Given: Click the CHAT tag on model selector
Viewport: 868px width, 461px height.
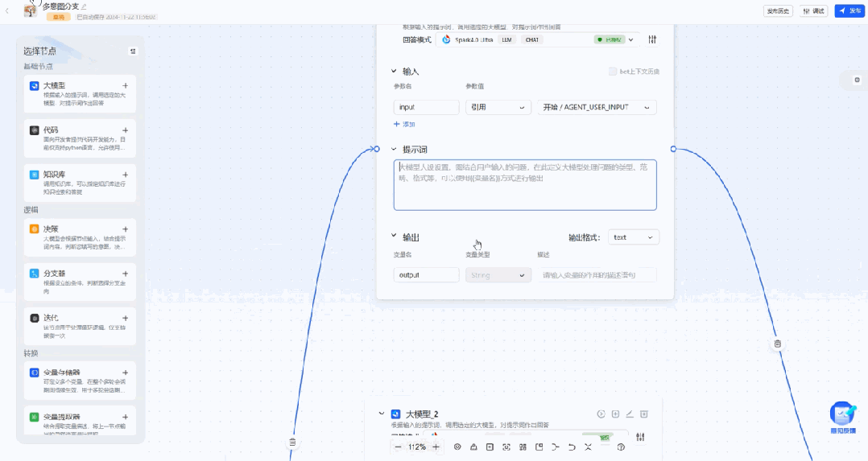Looking at the screenshot, I should pos(532,40).
